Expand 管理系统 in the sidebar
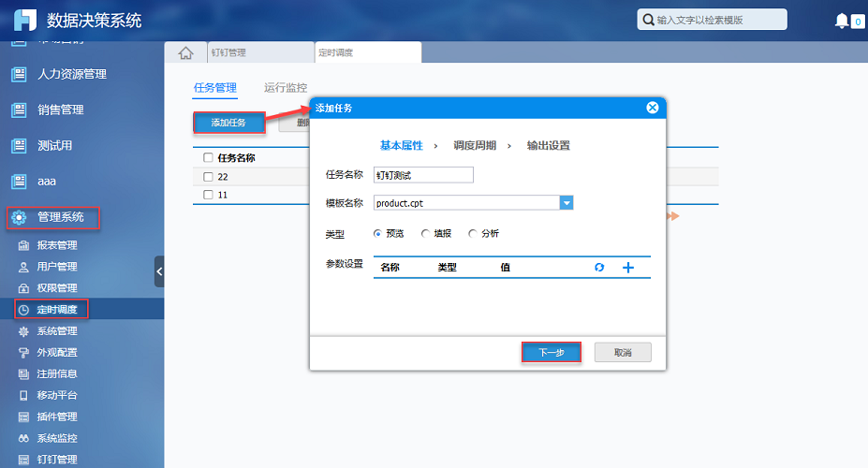 (x=60, y=217)
